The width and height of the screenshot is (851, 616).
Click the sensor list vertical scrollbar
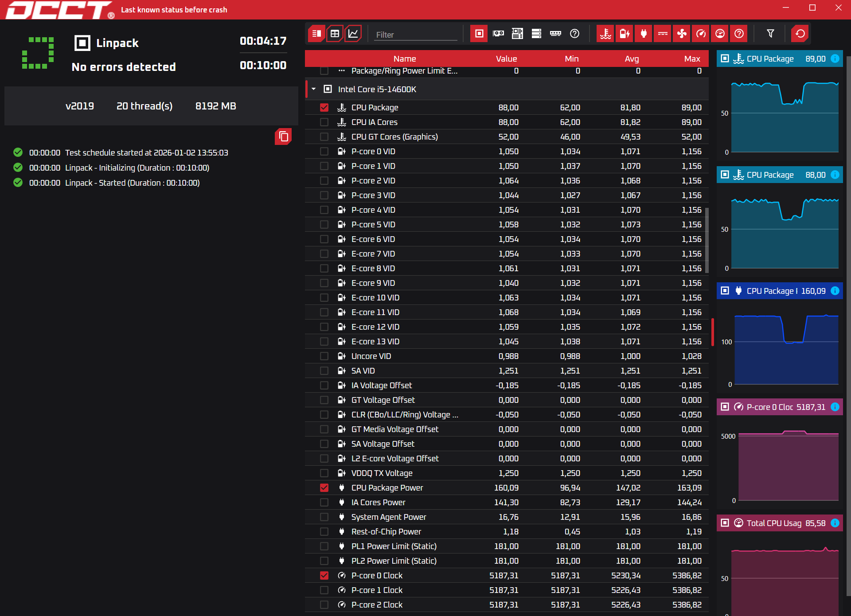707,239
